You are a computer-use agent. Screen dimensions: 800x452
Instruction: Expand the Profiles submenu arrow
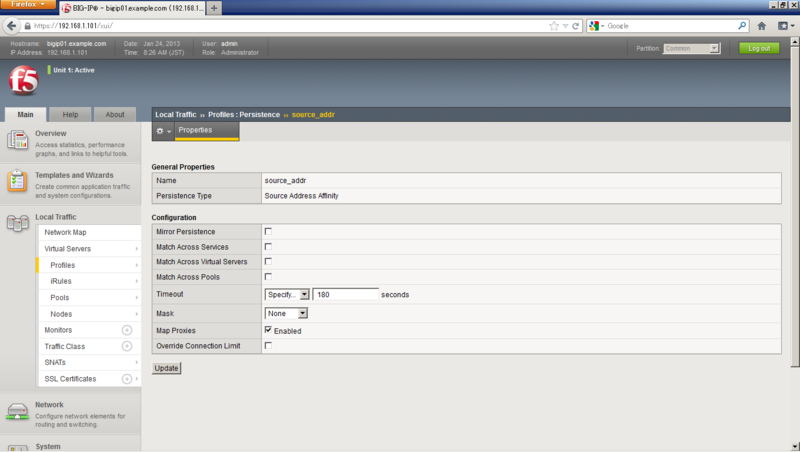(x=137, y=265)
